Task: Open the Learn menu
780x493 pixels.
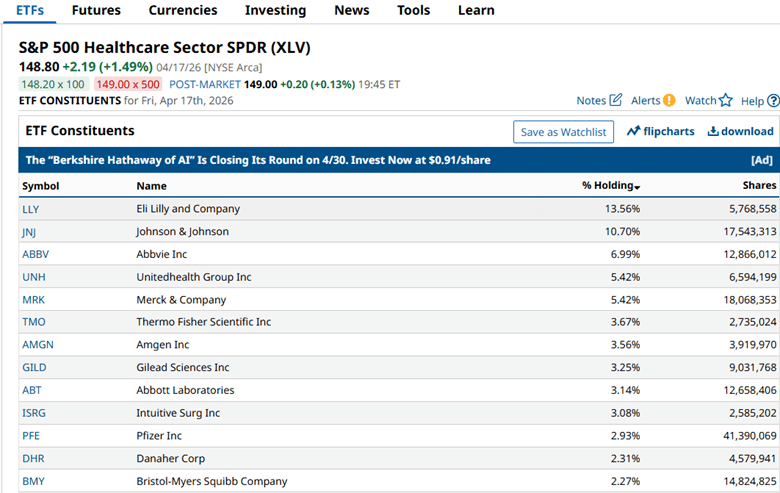Action: coord(476,10)
